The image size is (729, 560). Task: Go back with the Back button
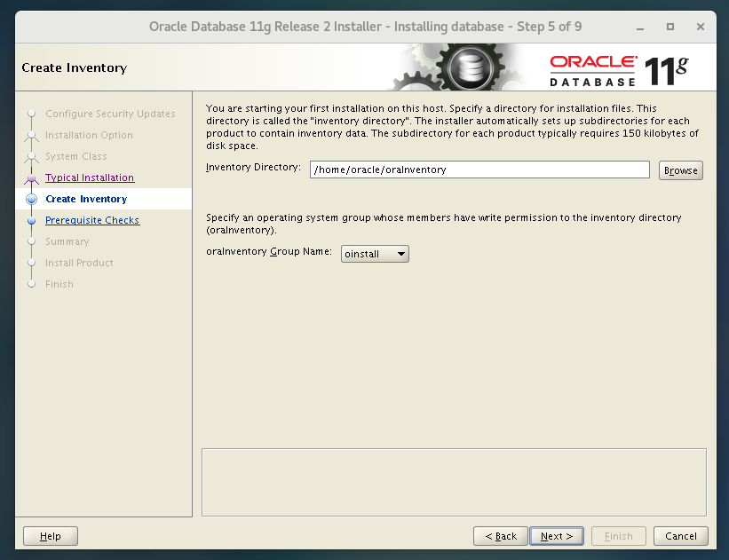501,536
